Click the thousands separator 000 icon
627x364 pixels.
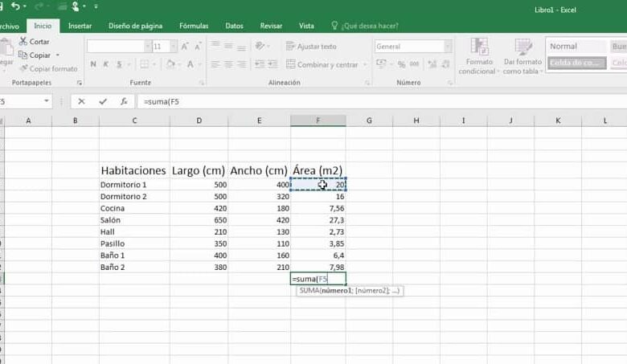coord(415,64)
